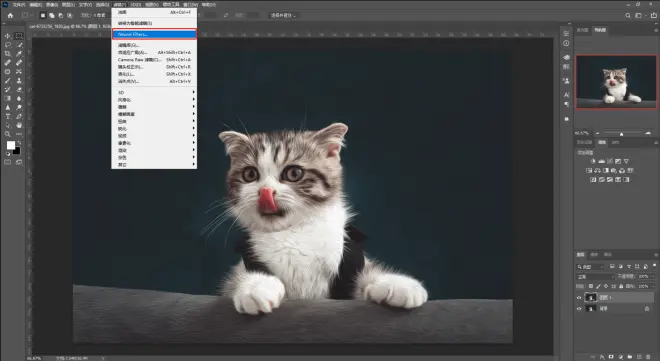Hide the background layer via eye icon
This screenshot has height=361, width=660.
[579, 308]
